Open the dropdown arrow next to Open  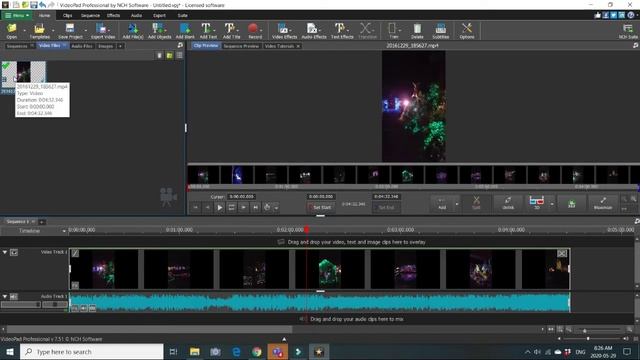(24, 30)
